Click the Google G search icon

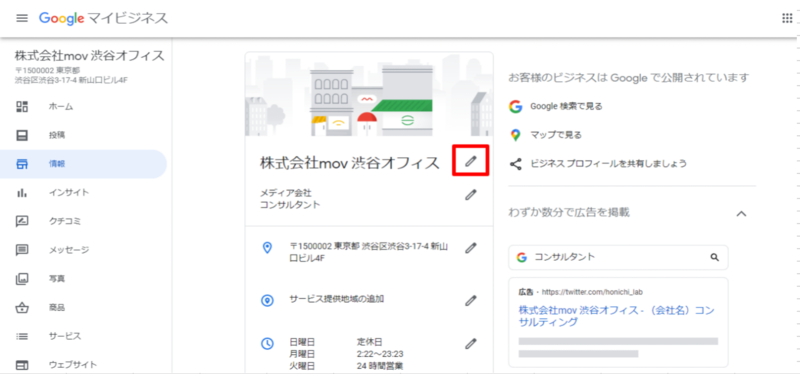[515, 106]
